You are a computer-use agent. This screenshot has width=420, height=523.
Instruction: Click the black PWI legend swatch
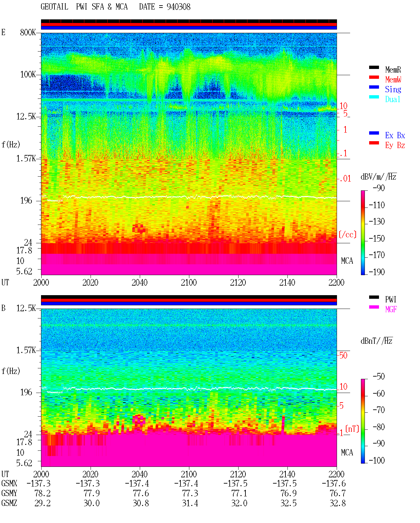click(x=374, y=297)
